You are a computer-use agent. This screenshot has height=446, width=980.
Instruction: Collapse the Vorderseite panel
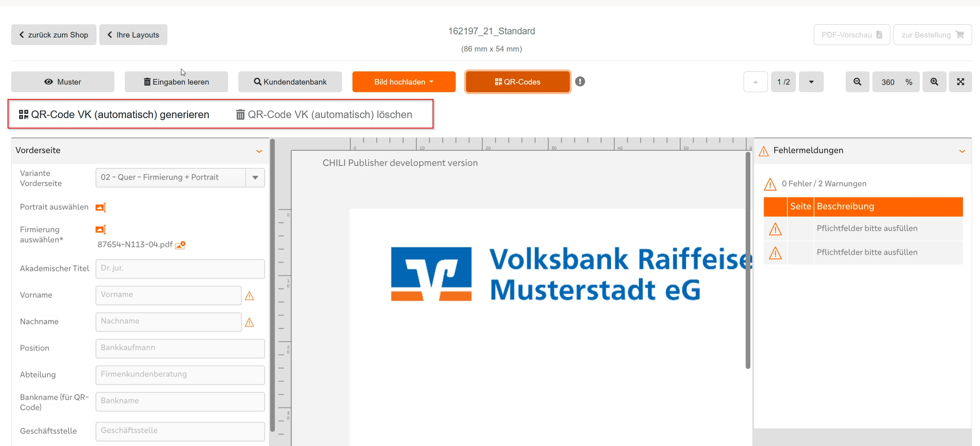259,151
